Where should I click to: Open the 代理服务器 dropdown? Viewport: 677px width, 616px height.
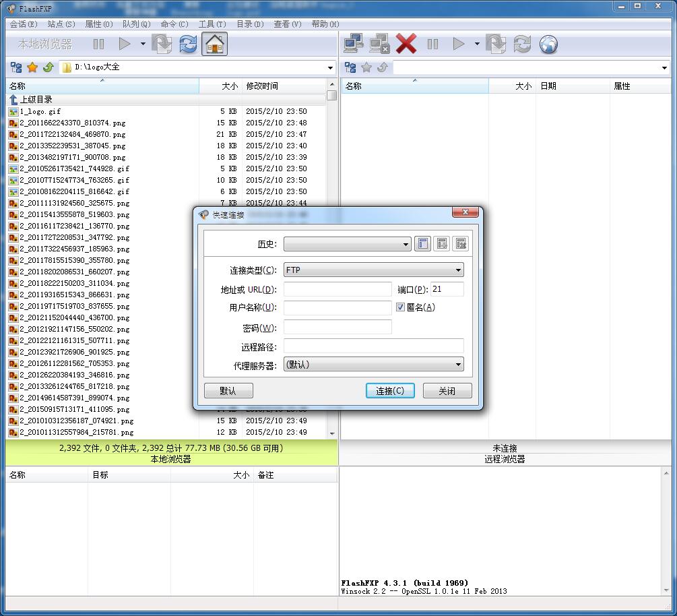374,365
